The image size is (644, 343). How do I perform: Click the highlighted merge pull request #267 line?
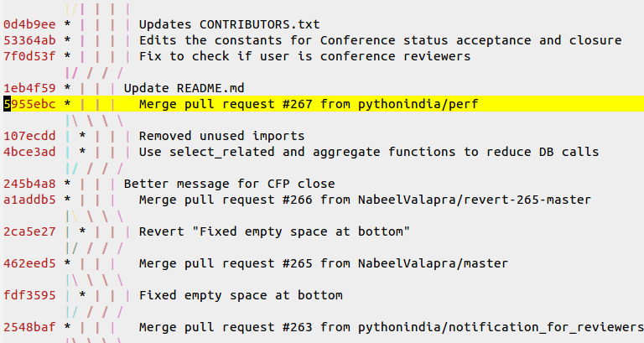tap(308, 104)
